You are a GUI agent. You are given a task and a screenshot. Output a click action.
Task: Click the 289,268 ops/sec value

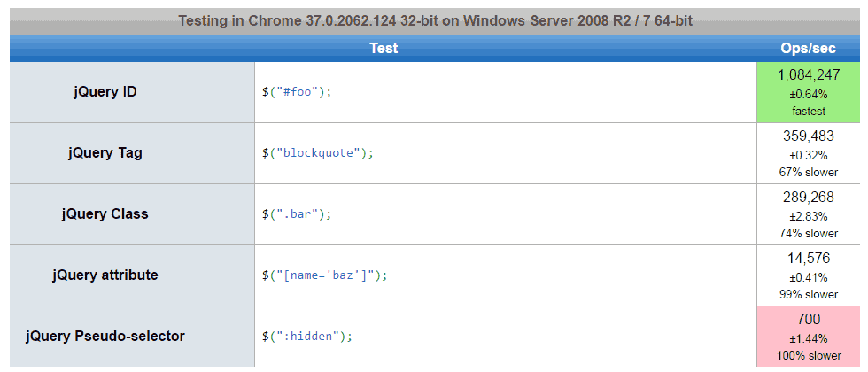pos(809,197)
